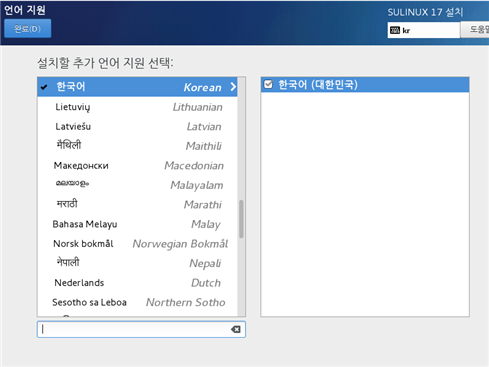The height and width of the screenshot is (367, 489).
Task: Click the 완료(D) done button
Action: pos(27,29)
